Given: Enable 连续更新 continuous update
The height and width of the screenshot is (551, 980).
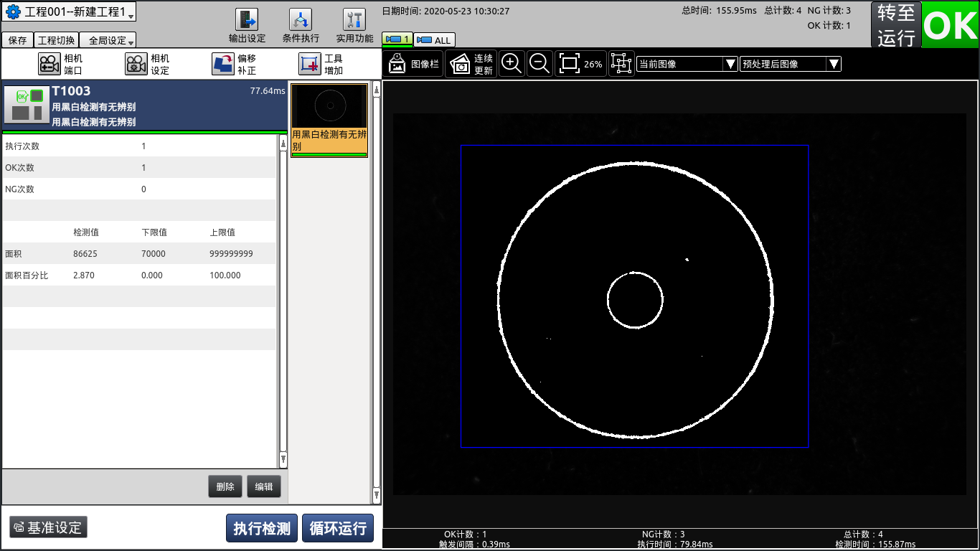Looking at the screenshot, I should click(x=471, y=64).
